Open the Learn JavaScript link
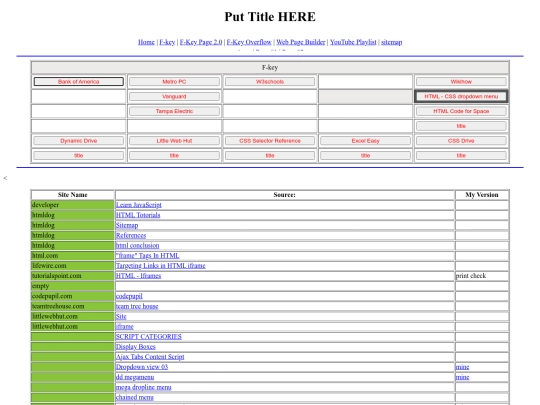 tap(138, 205)
